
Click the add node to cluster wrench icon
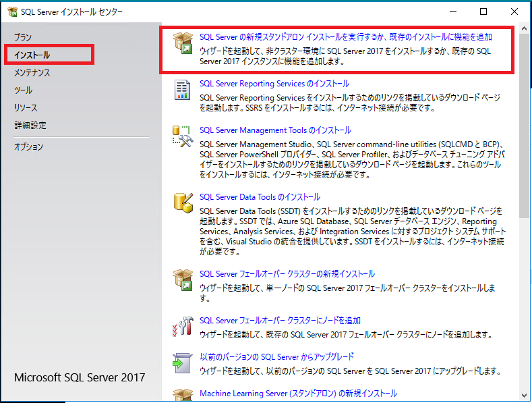tap(183, 327)
